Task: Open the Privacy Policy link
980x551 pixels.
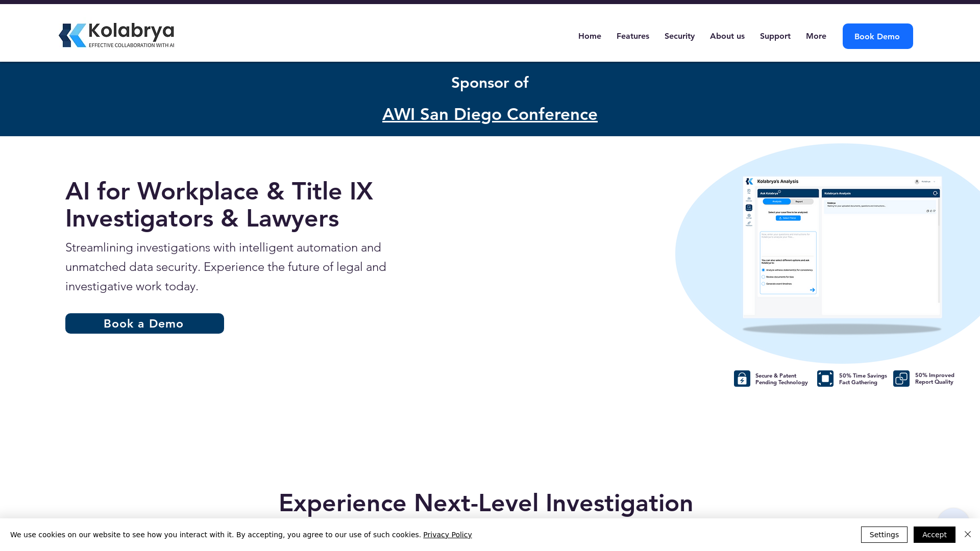Action: coord(447,535)
